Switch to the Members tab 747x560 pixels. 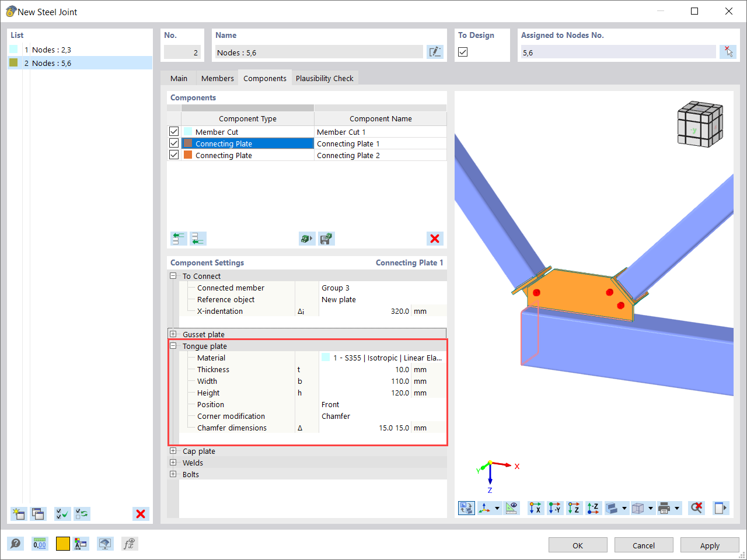[x=218, y=78]
